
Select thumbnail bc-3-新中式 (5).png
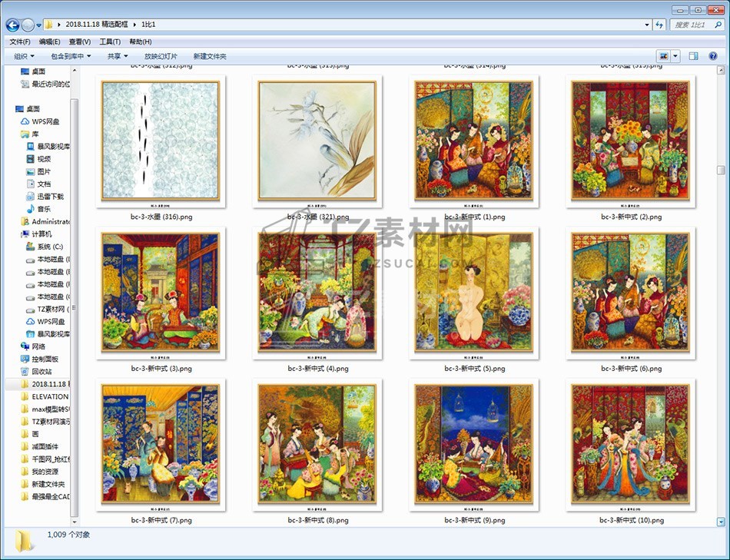click(x=474, y=293)
